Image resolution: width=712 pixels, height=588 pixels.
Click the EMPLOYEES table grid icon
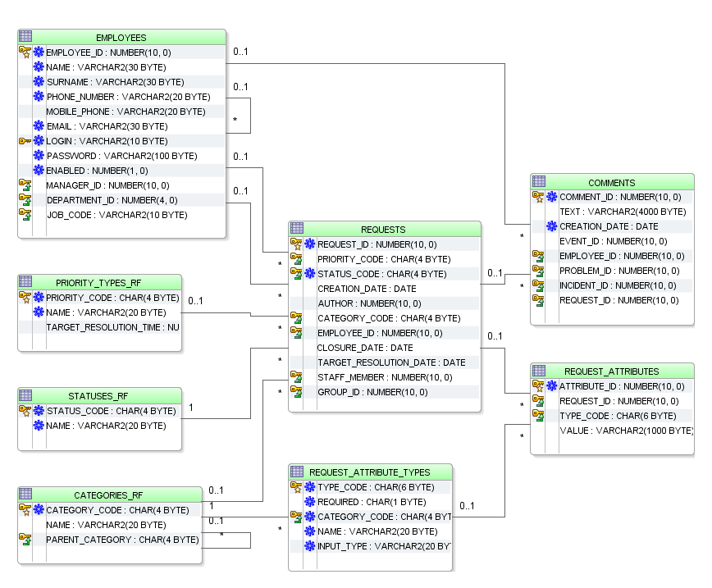point(25,36)
